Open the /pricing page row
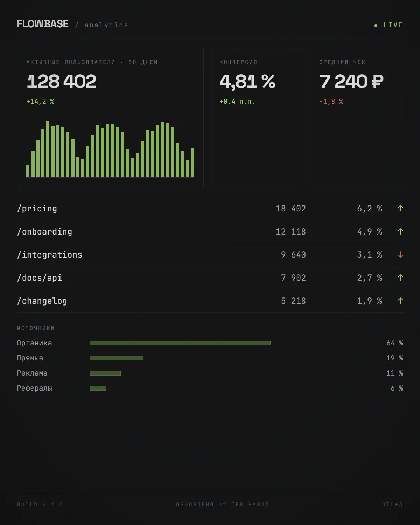The height and width of the screenshot is (525, 420). [x=210, y=209]
